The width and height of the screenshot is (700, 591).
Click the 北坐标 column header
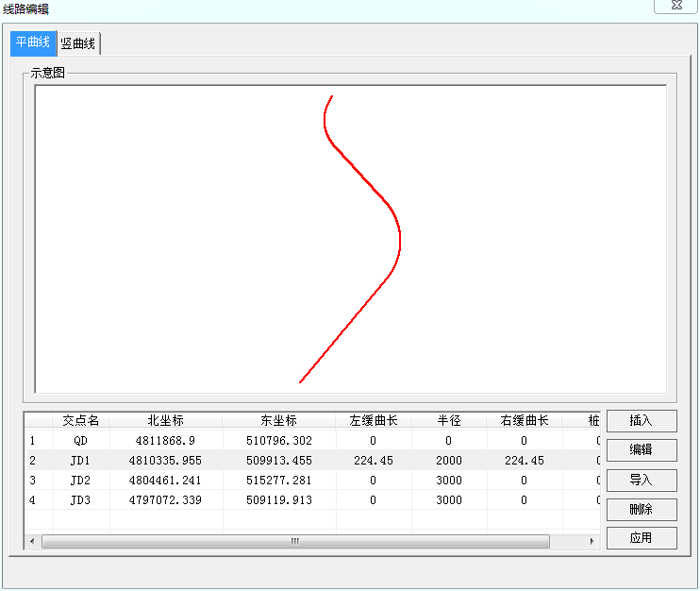[165, 420]
